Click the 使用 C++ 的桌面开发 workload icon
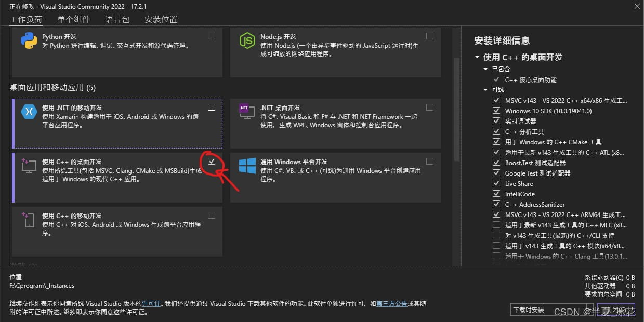This screenshot has width=644, height=322. pos(29,166)
